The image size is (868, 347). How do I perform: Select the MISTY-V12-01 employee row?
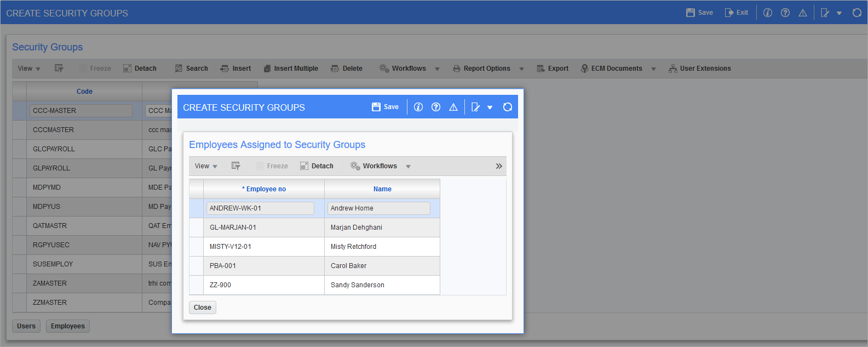[x=314, y=247]
